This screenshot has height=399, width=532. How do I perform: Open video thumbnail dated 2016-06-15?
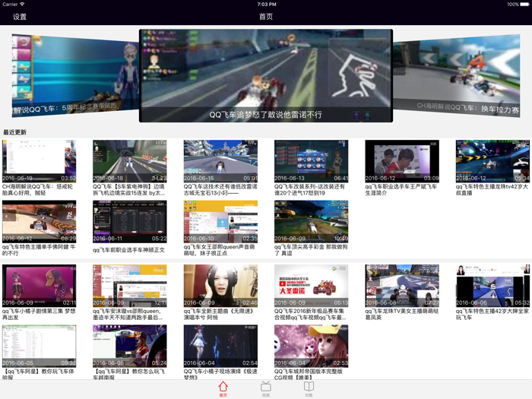220,161
